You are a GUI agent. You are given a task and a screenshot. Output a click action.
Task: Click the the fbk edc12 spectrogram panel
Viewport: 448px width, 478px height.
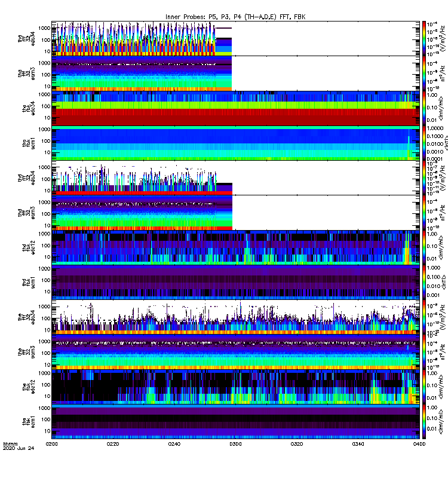(235, 387)
